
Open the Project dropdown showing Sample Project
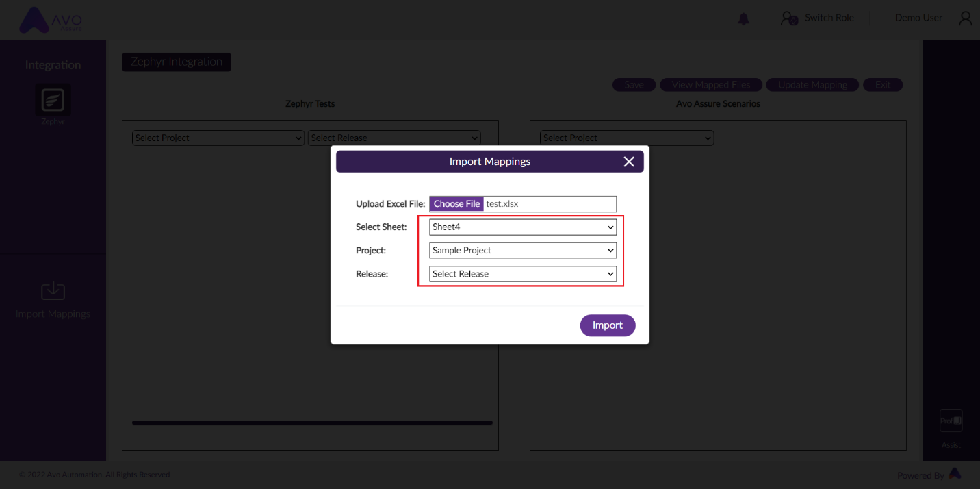point(523,251)
